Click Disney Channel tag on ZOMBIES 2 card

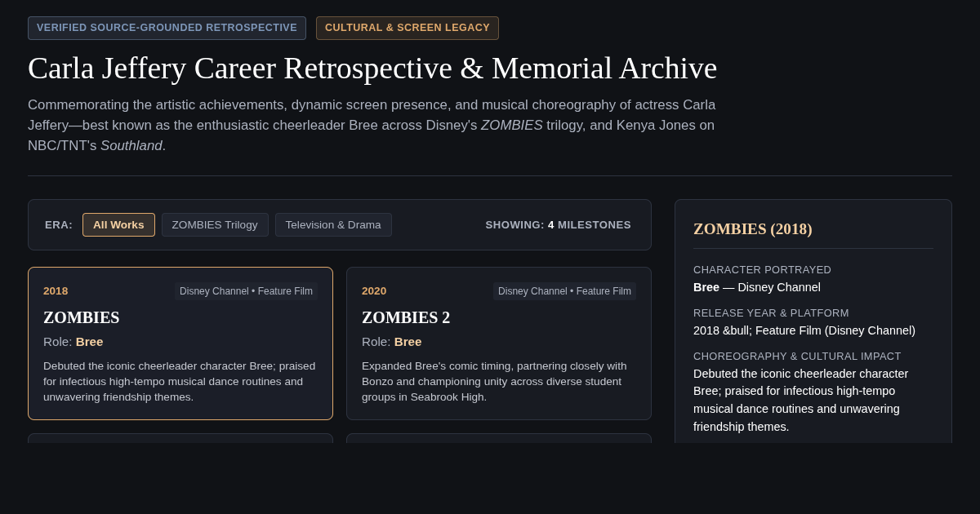pyautogui.click(x=564, y=291)
